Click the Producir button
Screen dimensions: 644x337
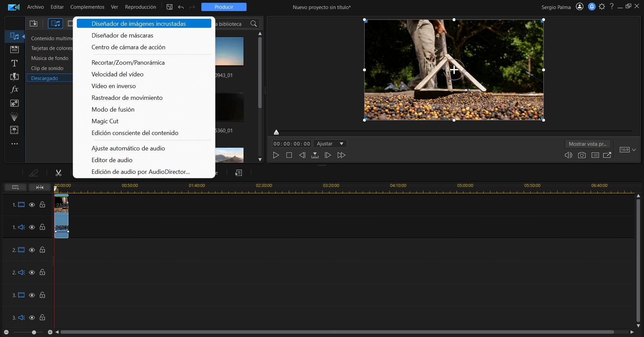224,7
